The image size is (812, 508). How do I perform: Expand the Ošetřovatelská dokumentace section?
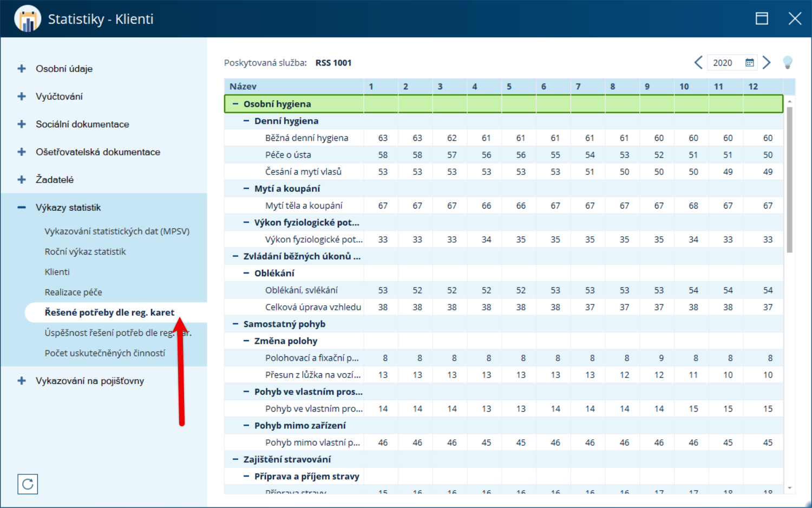click(22, 152)
